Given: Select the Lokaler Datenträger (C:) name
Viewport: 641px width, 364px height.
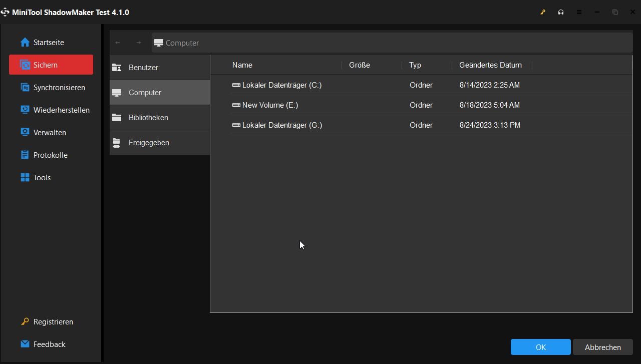Looking at the screenshot, I should point(282,85).
